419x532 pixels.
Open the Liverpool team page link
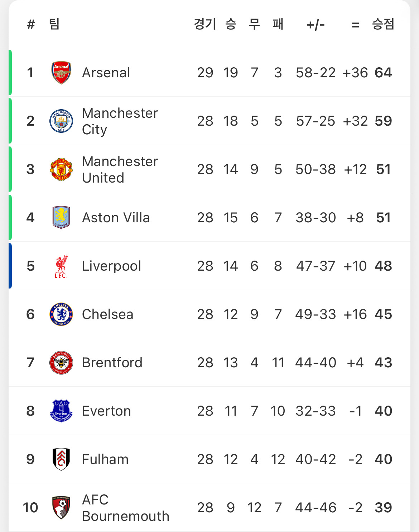(111, 266)
